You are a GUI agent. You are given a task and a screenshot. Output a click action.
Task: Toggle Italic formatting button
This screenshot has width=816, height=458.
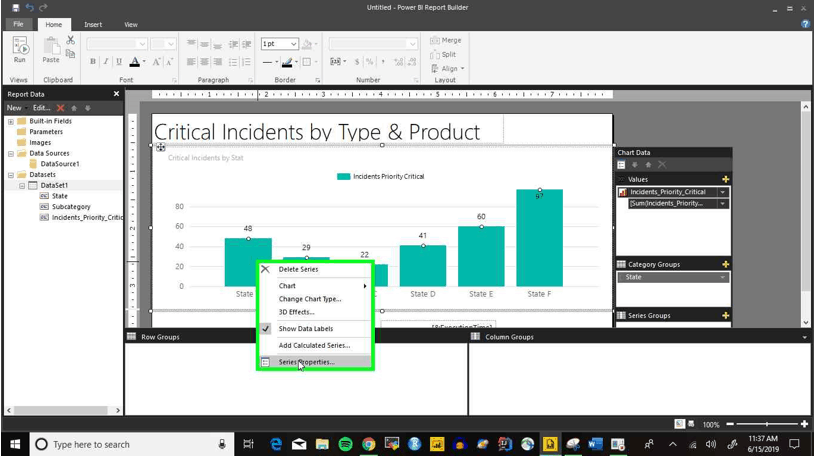coord(106,61)
